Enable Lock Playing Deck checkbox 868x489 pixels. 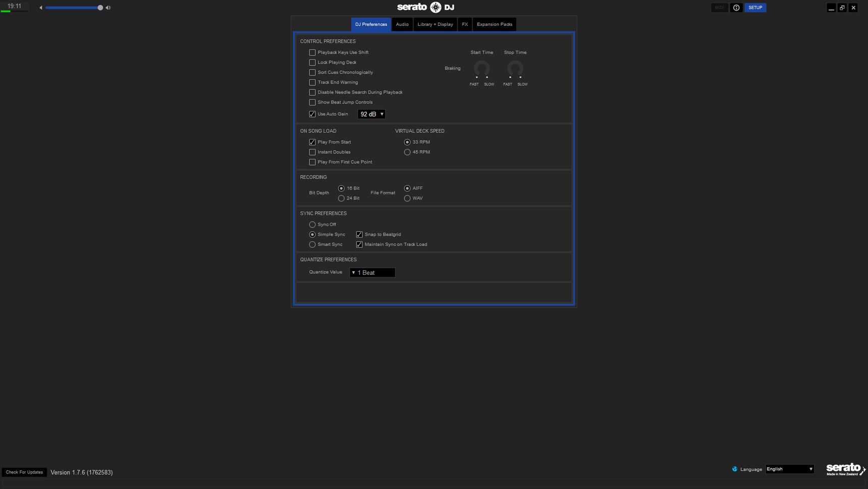point(312,63)
